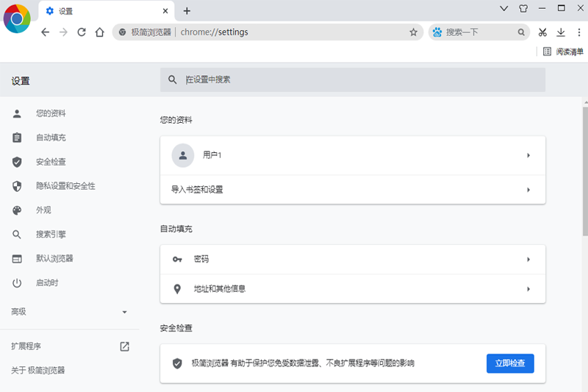Click the 立即检查 button
Image resolution: width=588 pixels, height=392 pixels.
coord(510,363)
